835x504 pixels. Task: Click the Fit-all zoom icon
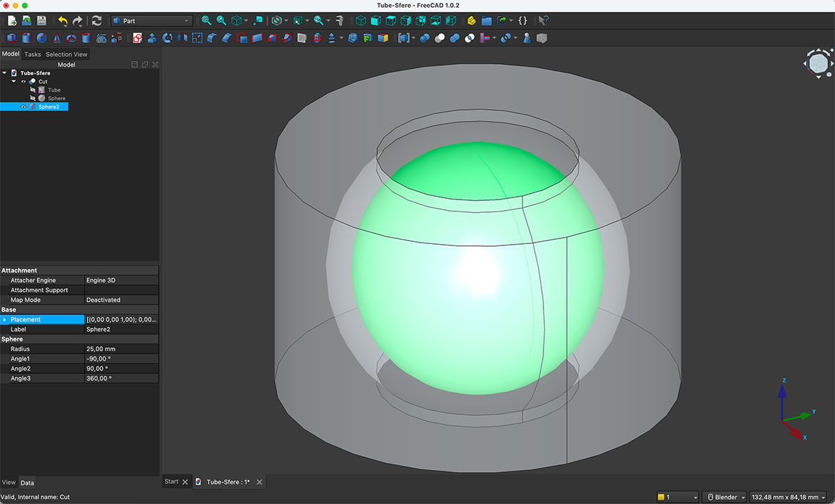(207, 20)
